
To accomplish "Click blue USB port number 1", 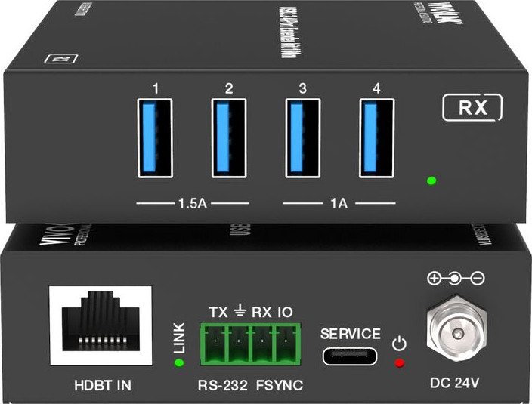I will click(x=156, y=137).
